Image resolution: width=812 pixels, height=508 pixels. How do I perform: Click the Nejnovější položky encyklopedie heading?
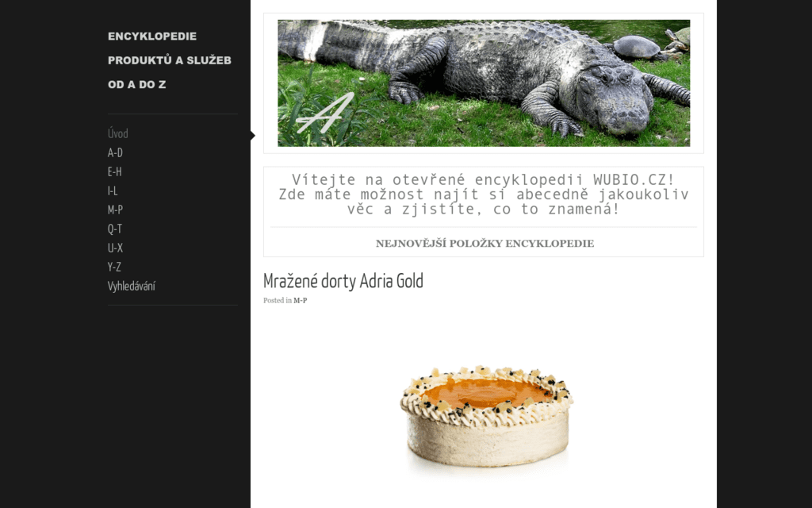pyautogui.click(x=485, y=244)
